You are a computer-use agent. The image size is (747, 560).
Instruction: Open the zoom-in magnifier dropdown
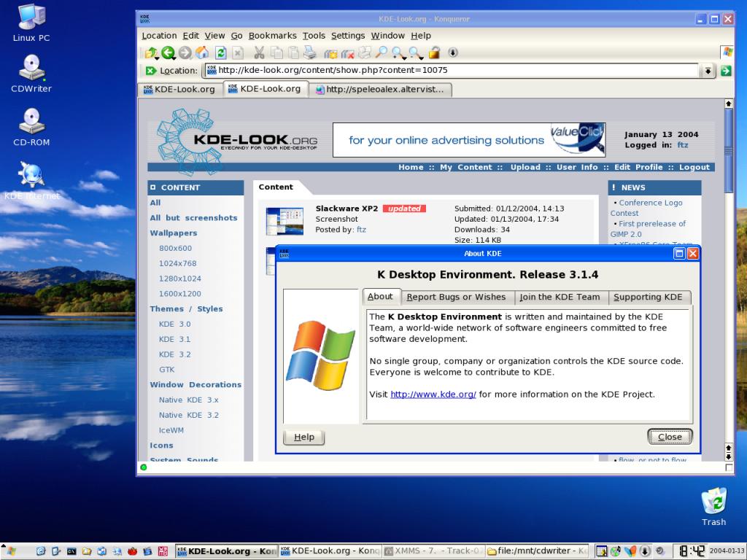pyautogui.click(x=404, y=58)
